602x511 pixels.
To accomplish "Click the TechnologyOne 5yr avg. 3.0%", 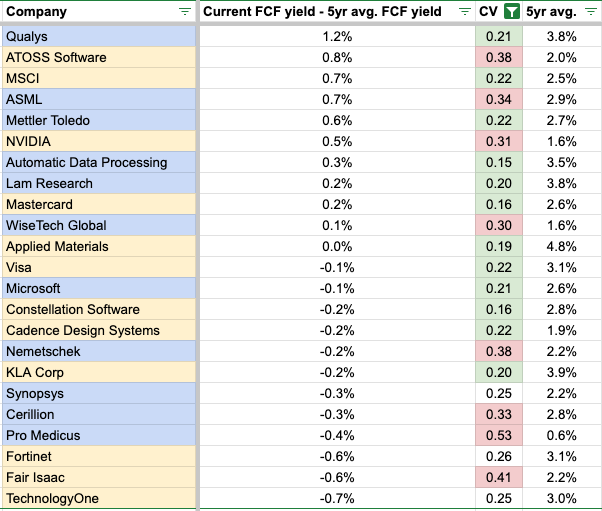I will [x=562, y=498].
